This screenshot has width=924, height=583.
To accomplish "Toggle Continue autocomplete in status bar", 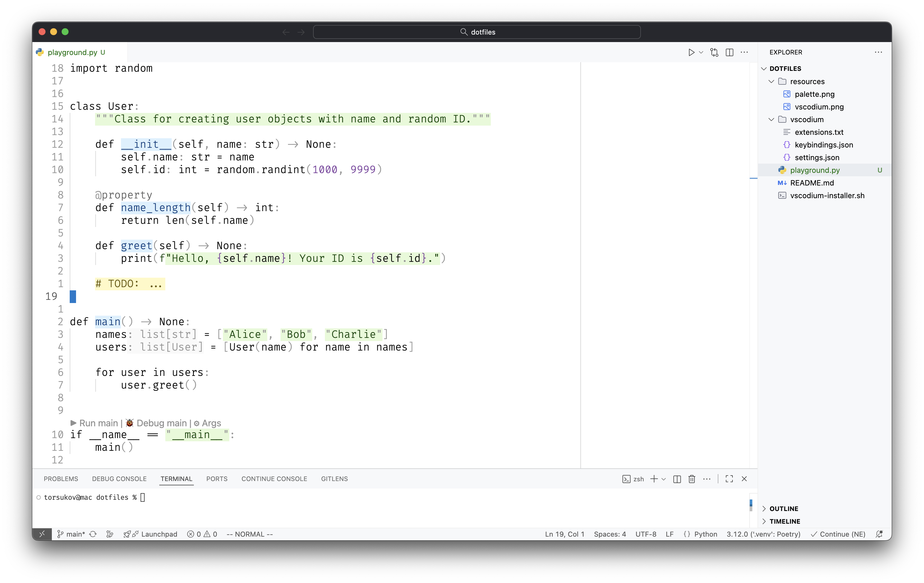I will coord(838,534).
